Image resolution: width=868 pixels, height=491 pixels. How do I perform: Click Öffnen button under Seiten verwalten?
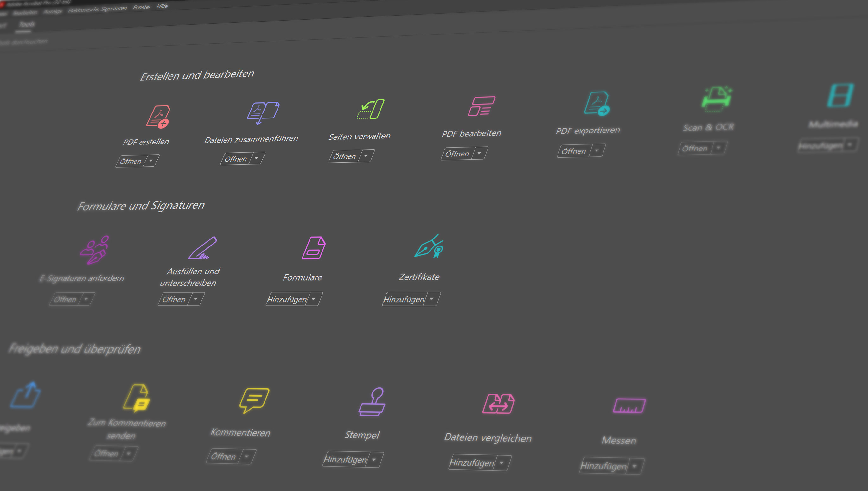tap(344, 157)
